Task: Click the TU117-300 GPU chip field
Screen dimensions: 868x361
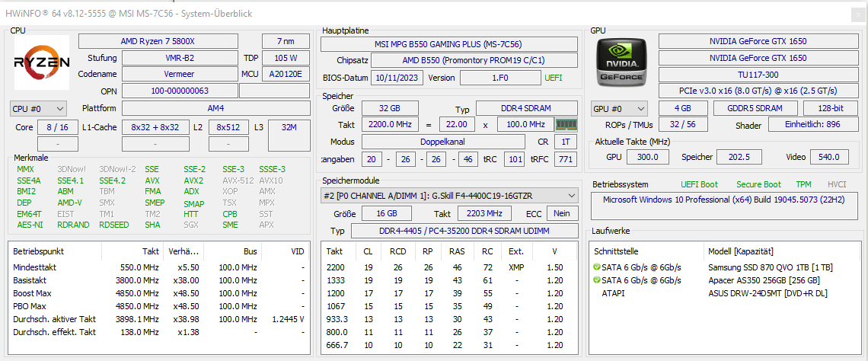Action: [x=758, y=74]
